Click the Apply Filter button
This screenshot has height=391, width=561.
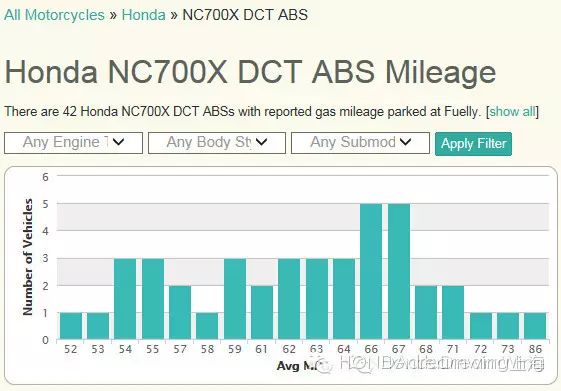pos(473,144)
